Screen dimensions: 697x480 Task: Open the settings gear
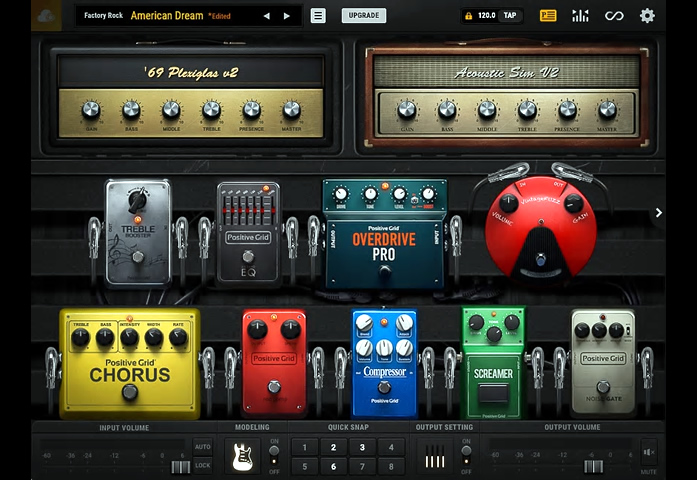click(x=647, y=16)
